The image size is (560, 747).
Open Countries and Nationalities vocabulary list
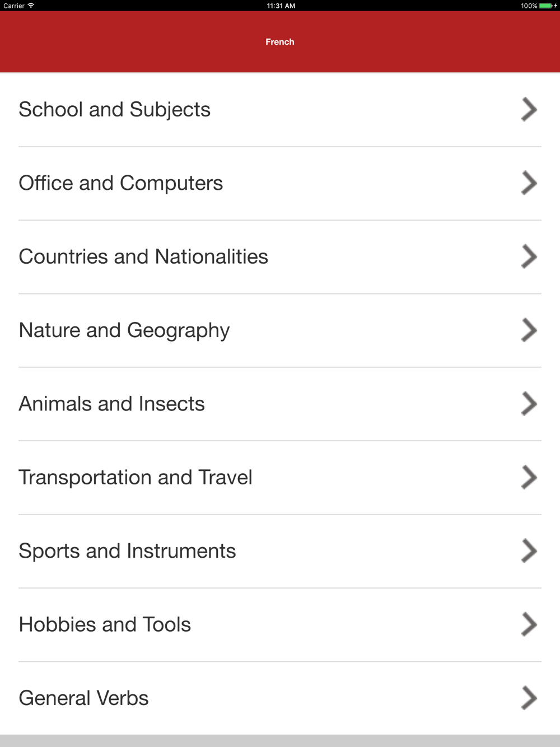143,256
